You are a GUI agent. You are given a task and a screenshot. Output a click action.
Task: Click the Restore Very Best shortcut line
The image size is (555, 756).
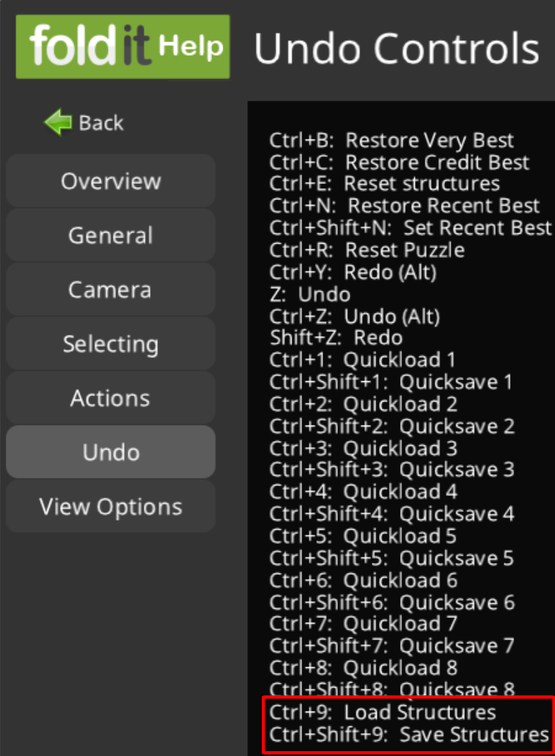tap(392, 141)
